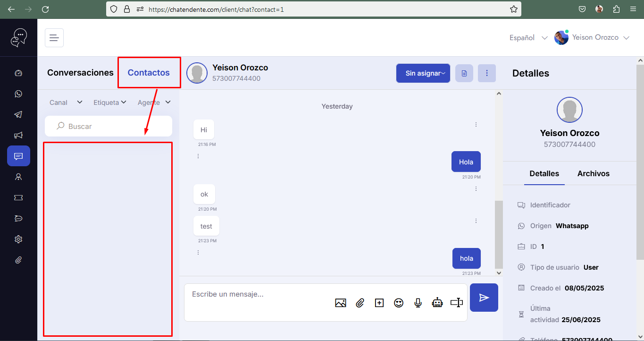This screenshot has width=644, height=341.
Task: Switch to the Conversaciones tab
Action: (80, 73)
